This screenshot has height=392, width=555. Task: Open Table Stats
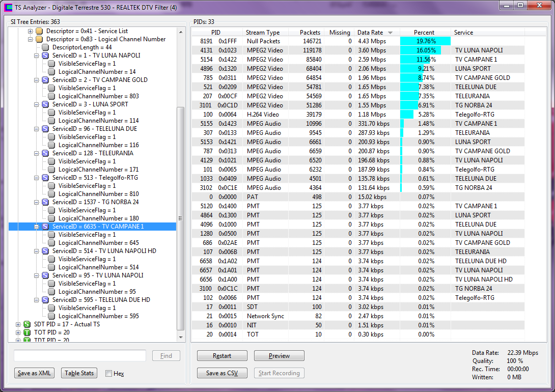(x=79, y=373)
